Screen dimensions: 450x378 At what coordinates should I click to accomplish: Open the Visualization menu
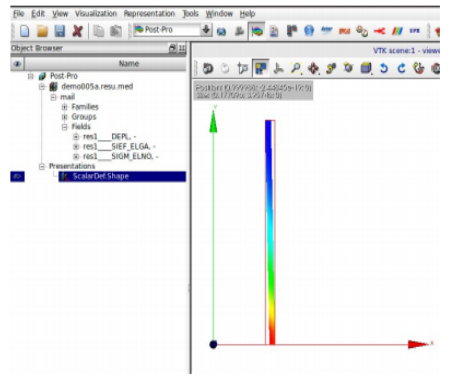pos(96,14)
